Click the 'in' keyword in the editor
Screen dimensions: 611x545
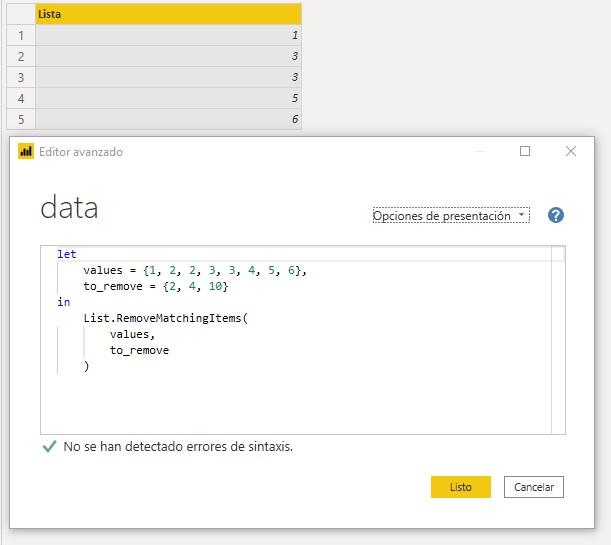point(64,303)
